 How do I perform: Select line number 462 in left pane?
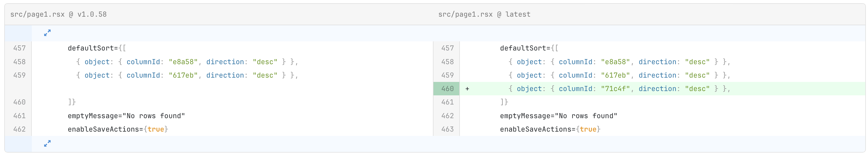19,129
